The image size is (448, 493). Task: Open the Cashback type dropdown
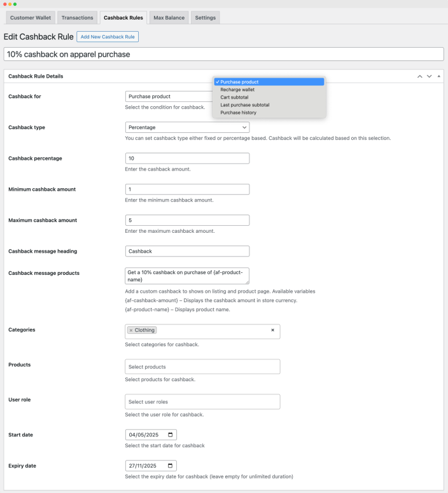pos(187,127)
